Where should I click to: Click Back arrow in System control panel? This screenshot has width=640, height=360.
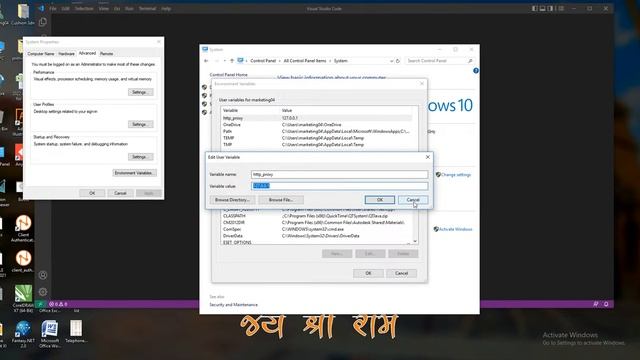[206, 61]
